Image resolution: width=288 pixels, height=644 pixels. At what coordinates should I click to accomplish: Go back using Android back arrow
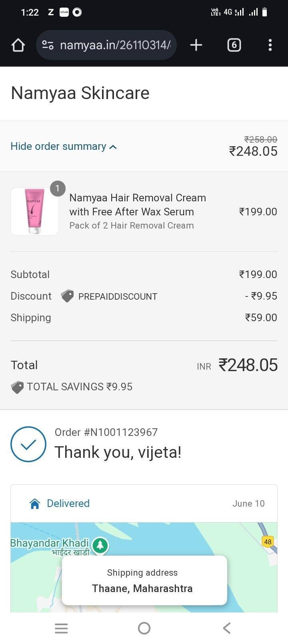click(227, 628)
